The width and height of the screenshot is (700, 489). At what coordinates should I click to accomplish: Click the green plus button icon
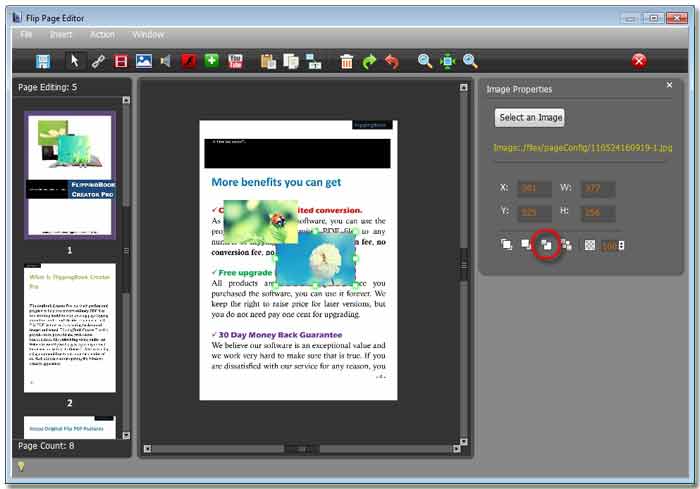pos(212,60)
